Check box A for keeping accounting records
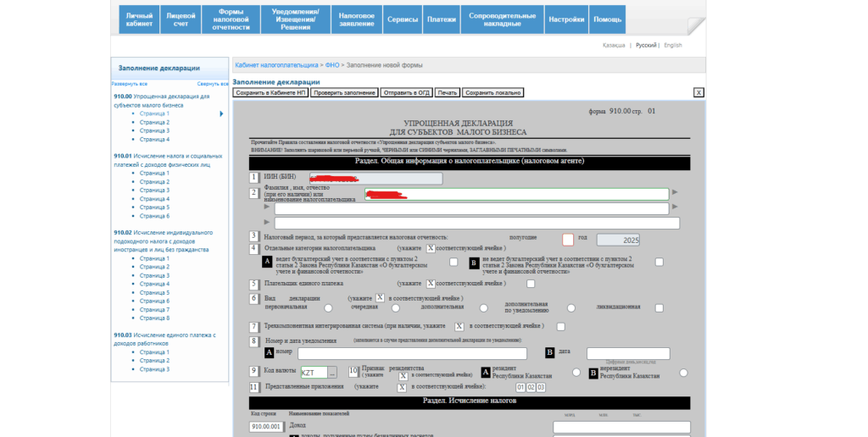The height and width of the screenshot is (437, 868). pos(453,263)
